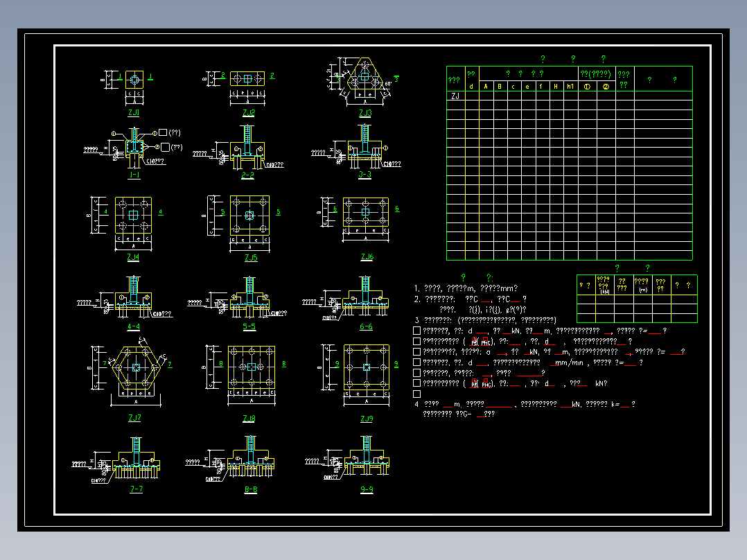Click the ZJ6 drawing label
The width and height of the screenshot is (747, 560).
click(367, 256)
